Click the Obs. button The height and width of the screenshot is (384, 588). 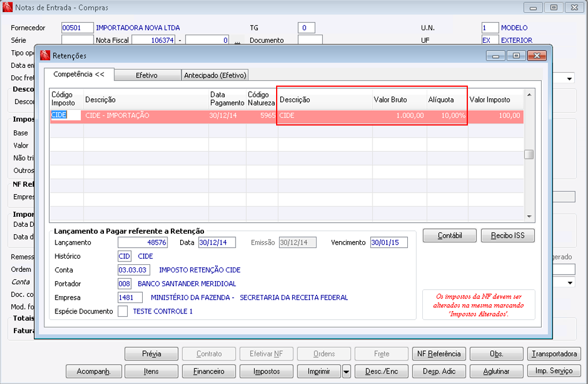tap(497, 353)
